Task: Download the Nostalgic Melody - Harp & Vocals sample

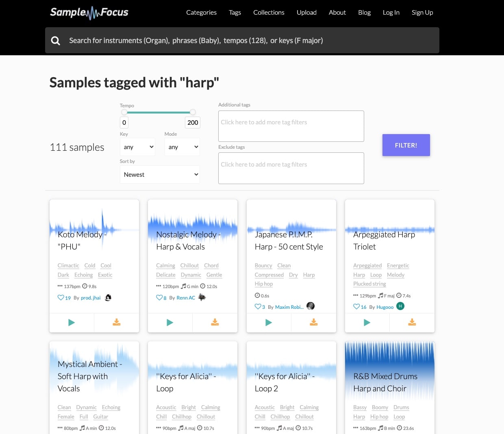Action: (215, 322)
